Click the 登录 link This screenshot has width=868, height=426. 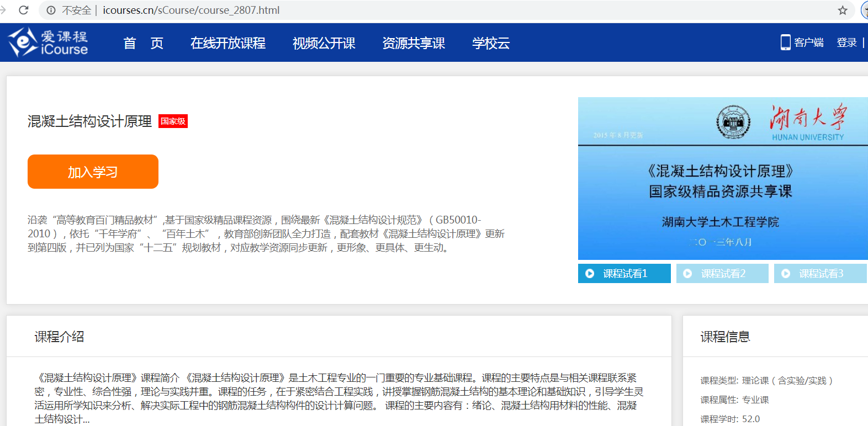846,42
